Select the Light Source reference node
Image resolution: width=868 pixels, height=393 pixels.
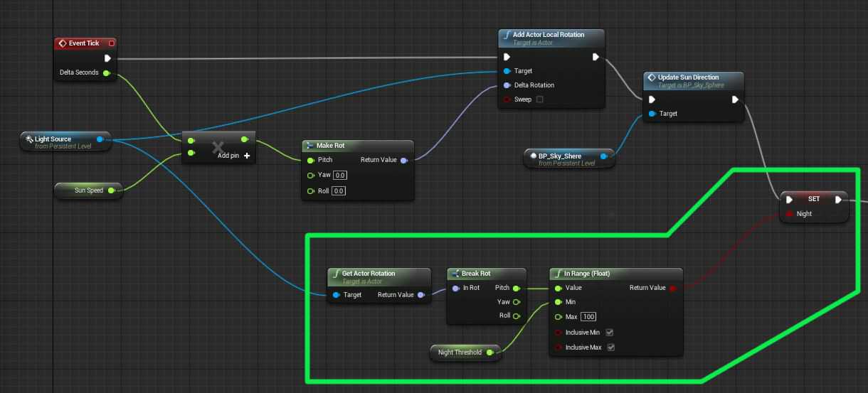click(x=64, y=141)
